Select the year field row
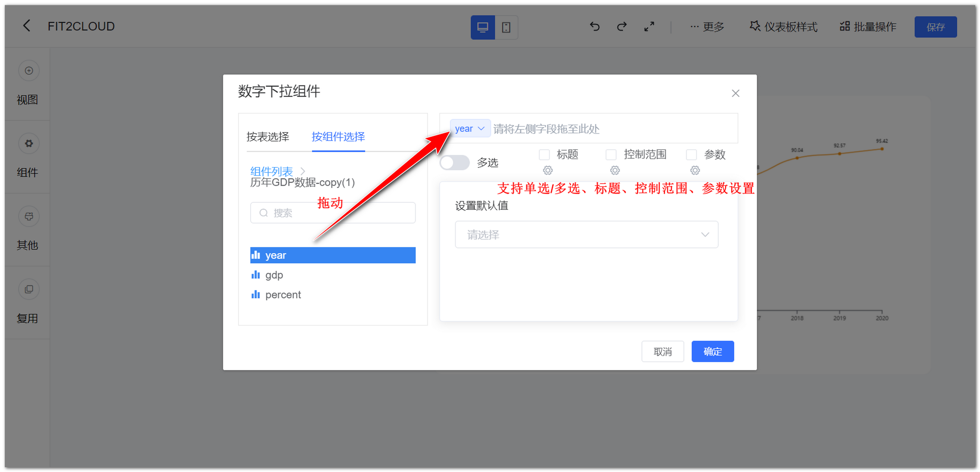The image size is (980, 472). tap(333, 255)
